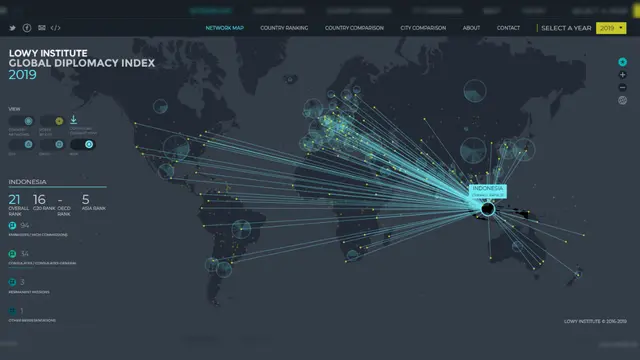Click the globe reset view icon
The image size is (640, 360).
pyautogui.click(x=622, y=100)
